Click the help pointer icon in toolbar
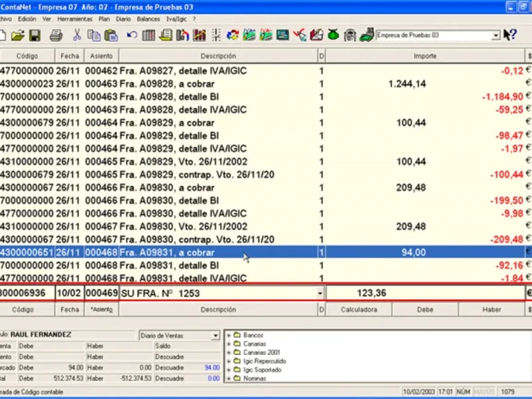The width and height of the screenshot is (532, 399). [x=510, y=35]
